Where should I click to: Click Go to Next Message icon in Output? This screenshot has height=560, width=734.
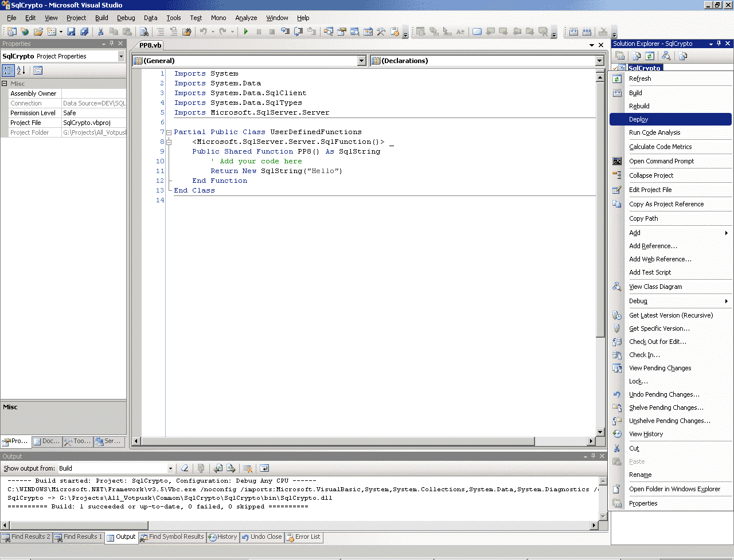pyautogui.click(x=231, y=468)
